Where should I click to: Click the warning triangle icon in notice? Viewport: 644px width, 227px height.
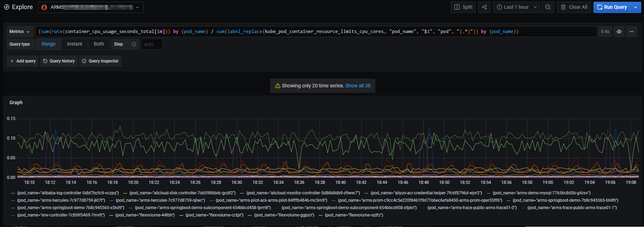coord(278,86)
